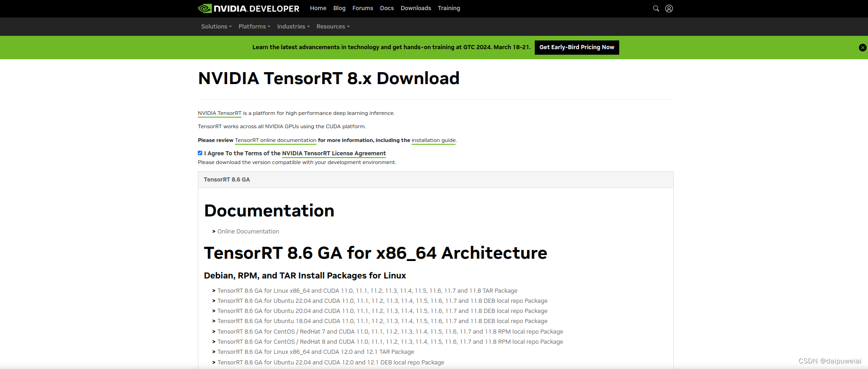Image resolution: width=868 pixels, height=369 pixels.
Task: Click the GTC 2024 banner announcement text
Action: coord(392,47)
